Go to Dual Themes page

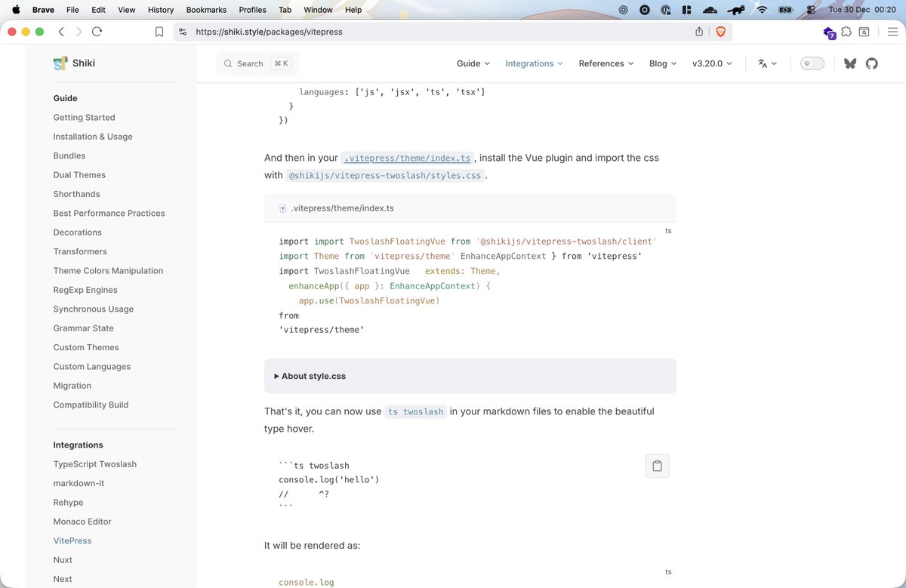[79, 175]
